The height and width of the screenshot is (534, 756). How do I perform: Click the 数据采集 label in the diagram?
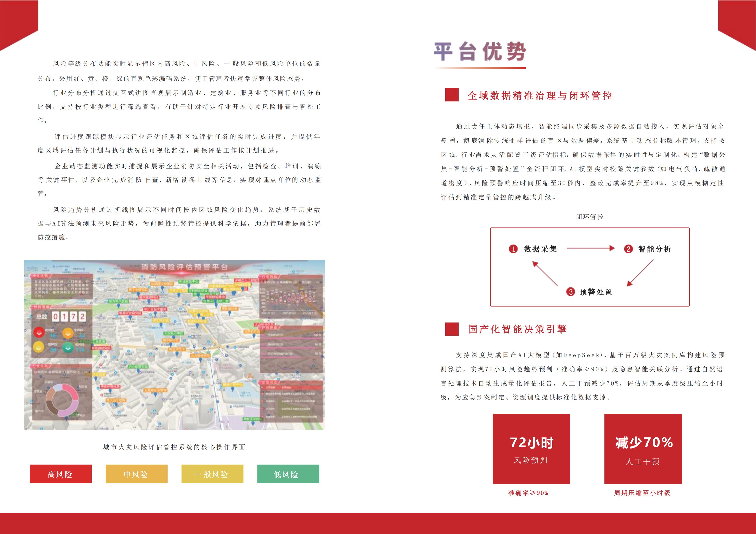[x=540, y=249]
